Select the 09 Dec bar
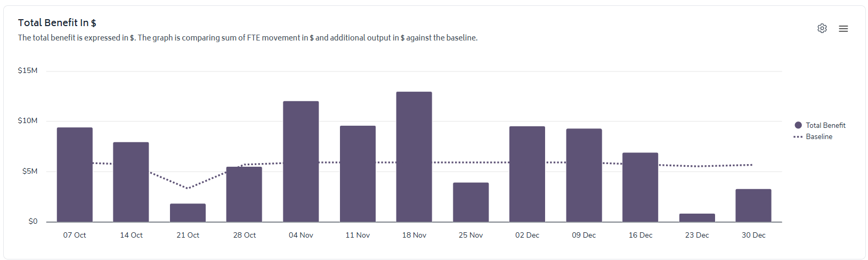Screen dimensions: 868x260 coord(584,175)
